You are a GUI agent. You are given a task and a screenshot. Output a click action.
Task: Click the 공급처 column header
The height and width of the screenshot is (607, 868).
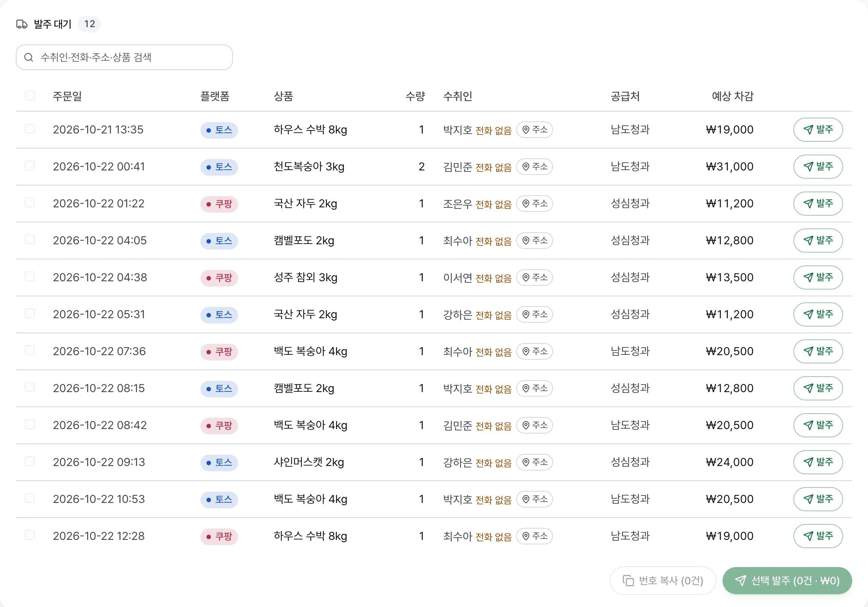[x=625, y=96]
